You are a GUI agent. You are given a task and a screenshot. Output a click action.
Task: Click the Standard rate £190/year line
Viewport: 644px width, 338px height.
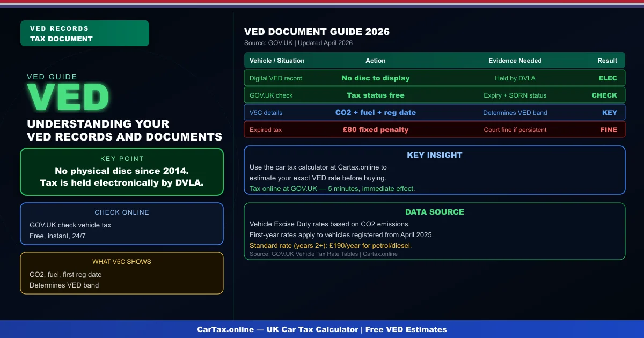(x=331, y=246)
